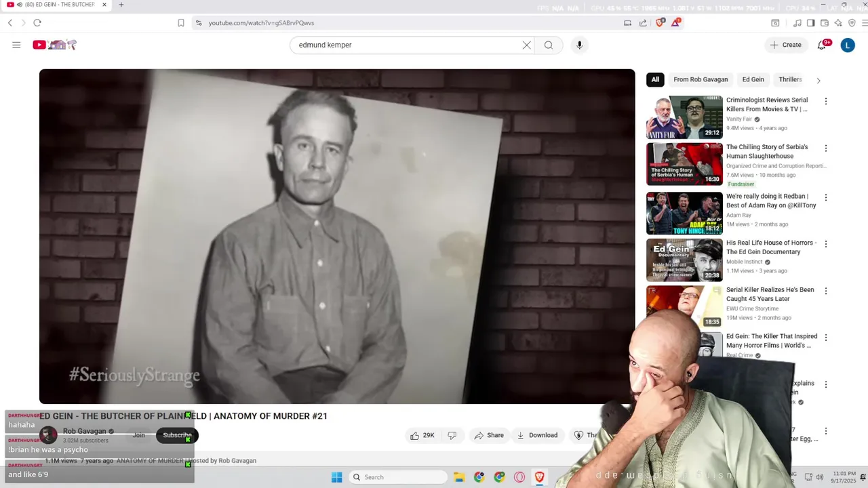Click the share icon in the address bar
Viewport: 868px width, 488px height.
[x=643, y=23]
